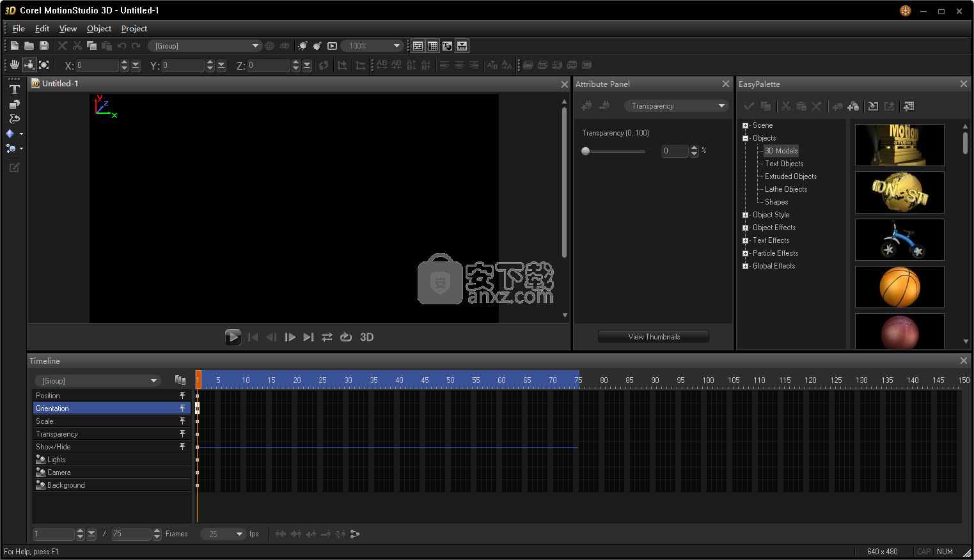The width and height of the screenshot is (974, 560).
Task: Select the Text tool in side toolbar
Action: [14, 89]
